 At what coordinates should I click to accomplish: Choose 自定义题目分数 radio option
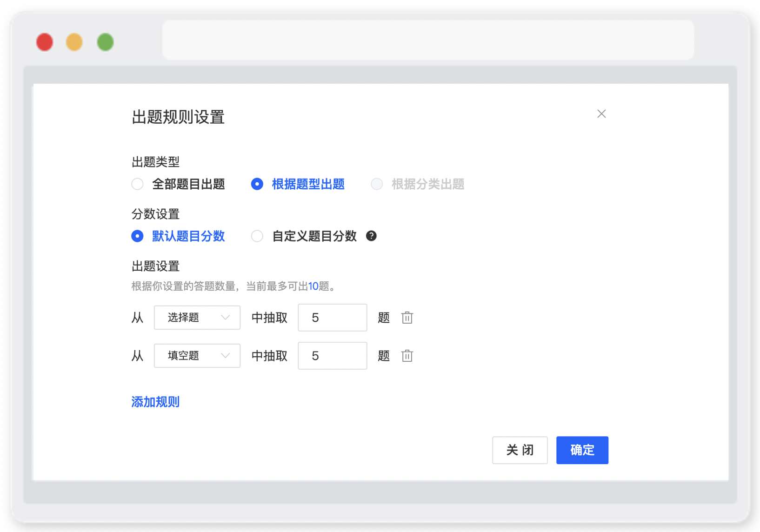[257, 236]
